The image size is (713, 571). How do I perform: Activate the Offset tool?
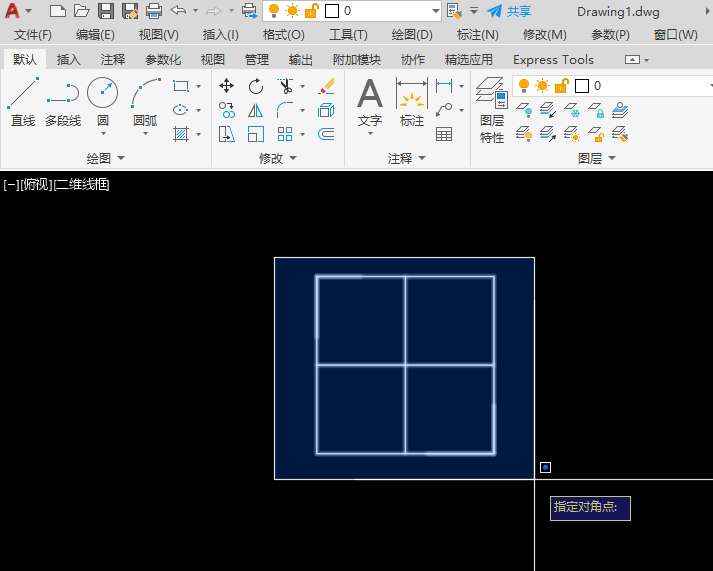point(326,134)
